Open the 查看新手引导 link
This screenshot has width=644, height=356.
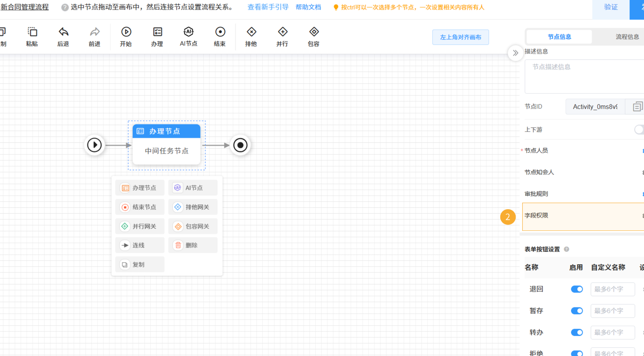268,7
